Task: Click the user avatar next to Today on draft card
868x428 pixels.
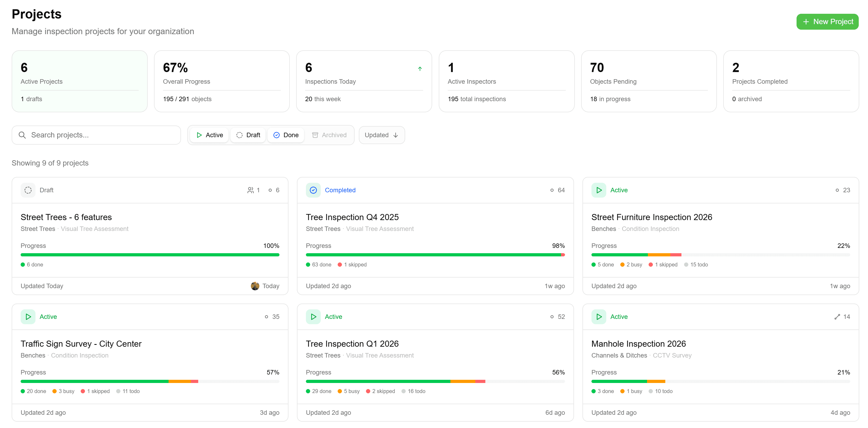Action: click(x=255, y=286)
